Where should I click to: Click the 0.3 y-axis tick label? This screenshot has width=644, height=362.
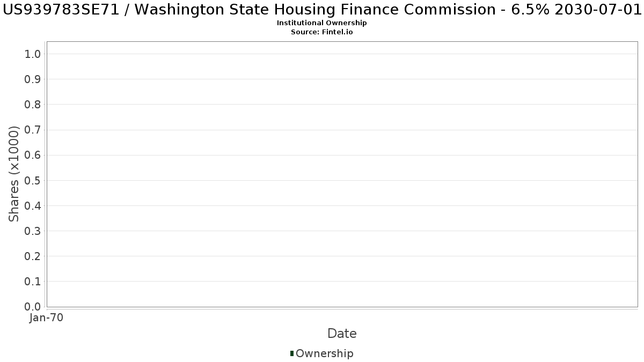33,231
